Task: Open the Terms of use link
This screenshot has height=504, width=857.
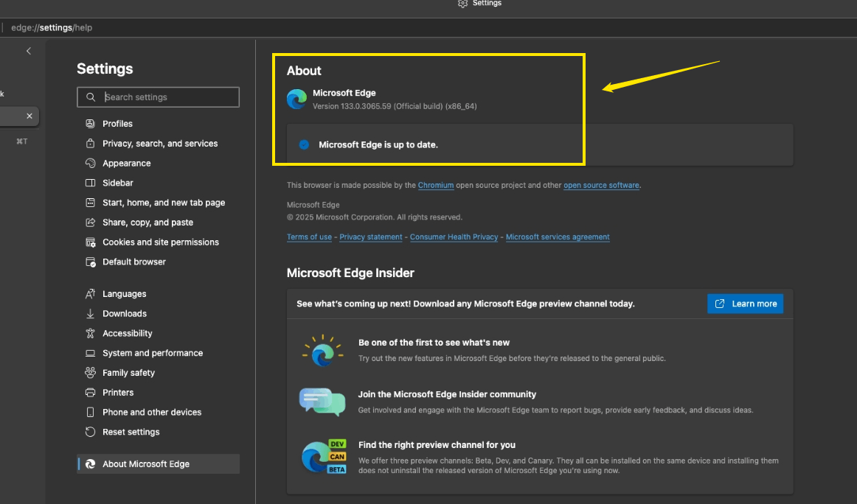Action: pos(309,237)
